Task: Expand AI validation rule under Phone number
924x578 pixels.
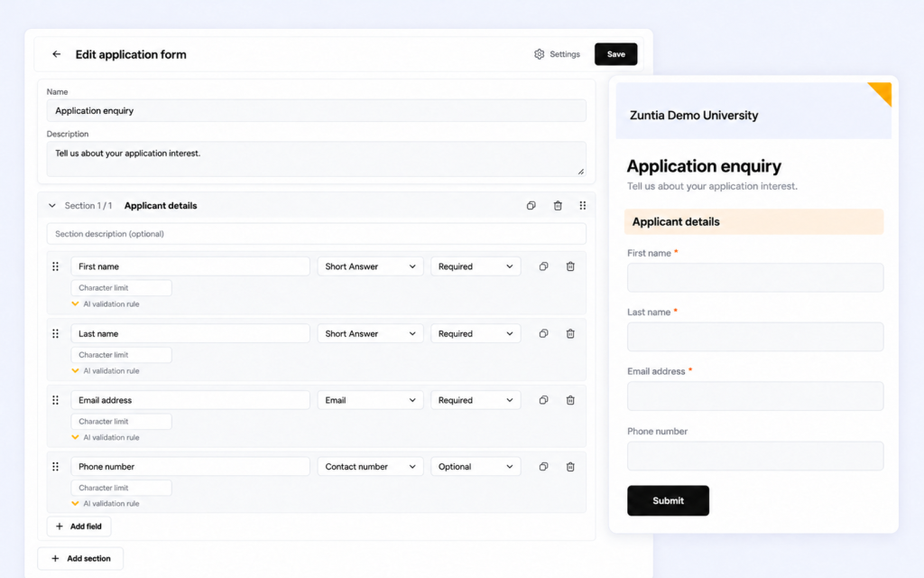Action: click(106, 504)
